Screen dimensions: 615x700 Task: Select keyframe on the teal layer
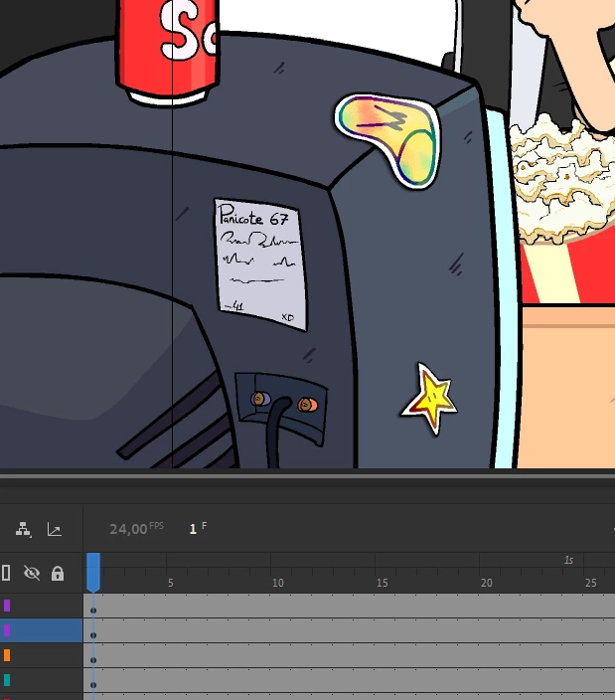click(x=93, y=684)
